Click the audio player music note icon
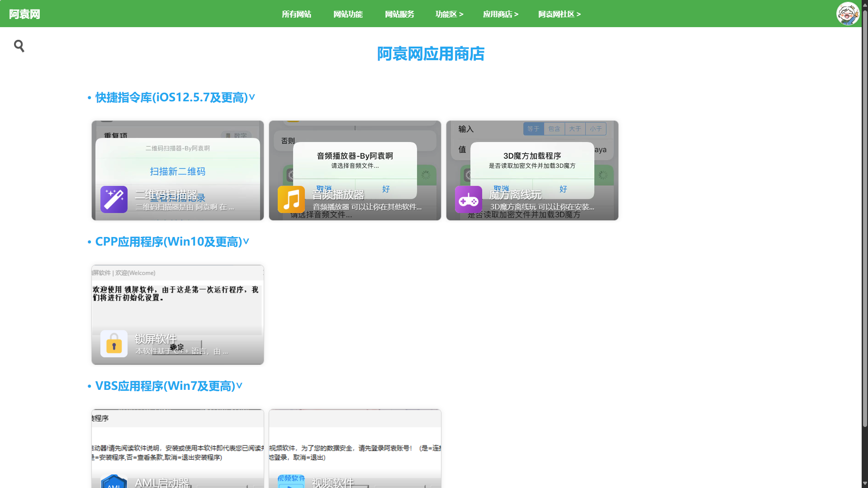 pyautogui.click(x=291, y=199)
